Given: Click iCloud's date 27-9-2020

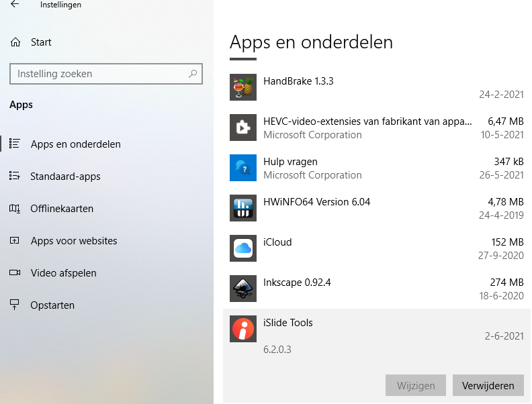Looking at the screenshot, I should (x=501, y=255).
